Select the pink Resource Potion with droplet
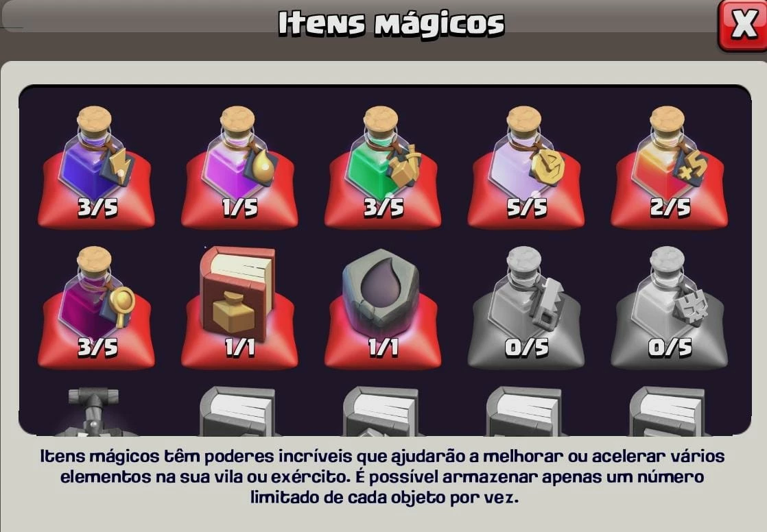 (x=239, y=166)
